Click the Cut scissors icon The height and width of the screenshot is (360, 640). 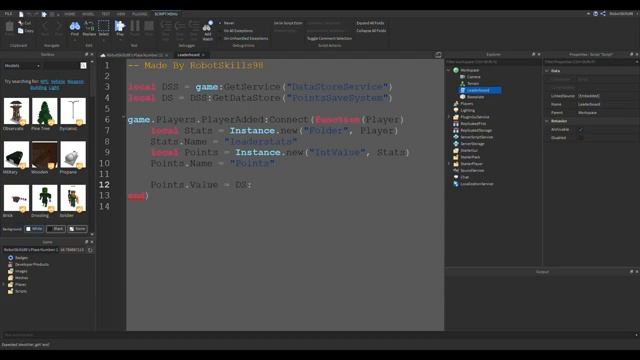20,23
